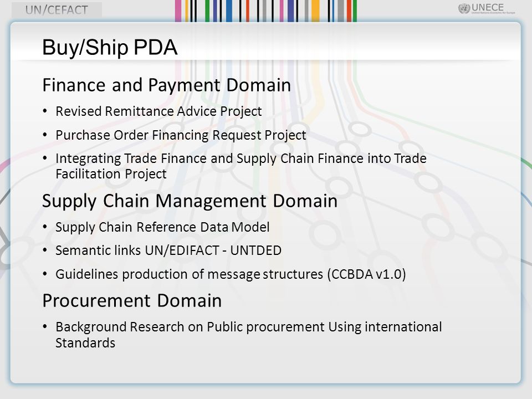
Task: Click the UN/CEFACT label in header
Action: (57, 10)
